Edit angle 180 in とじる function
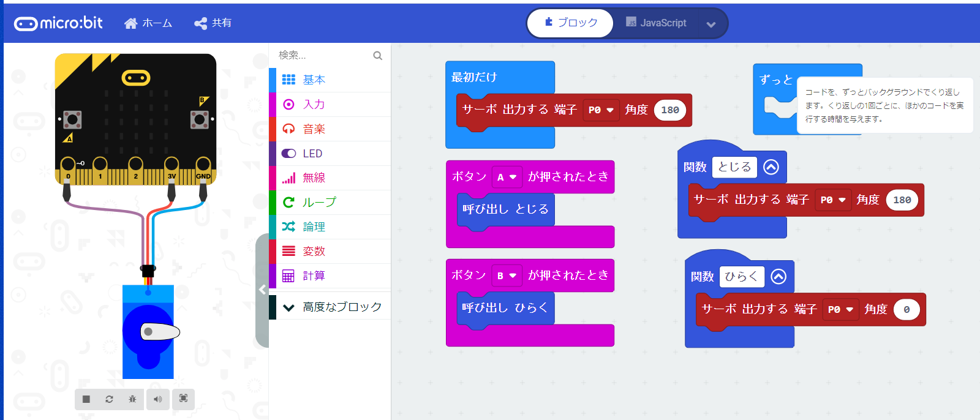This screenshot has width=980, height=420. tap(902, 200)
